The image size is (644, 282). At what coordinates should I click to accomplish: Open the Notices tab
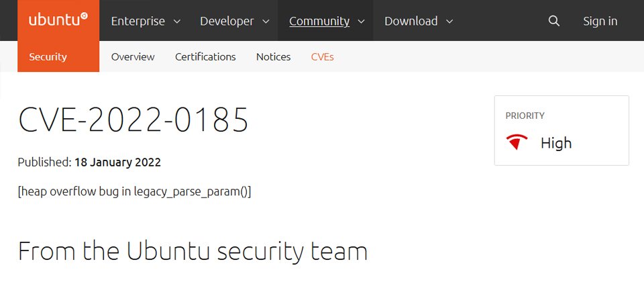pos(273,56)
